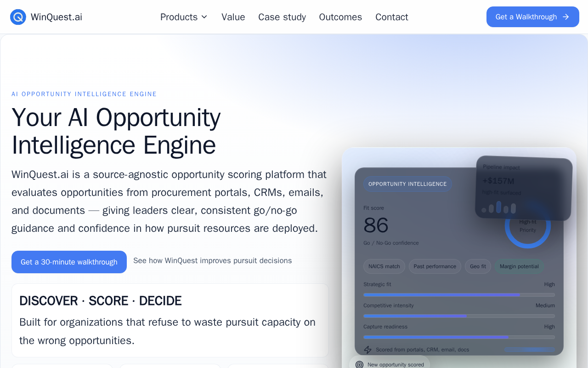This screenshot has height=368, width=588.
Task: Navigate to Outcomes
Action: coord(340,17)
